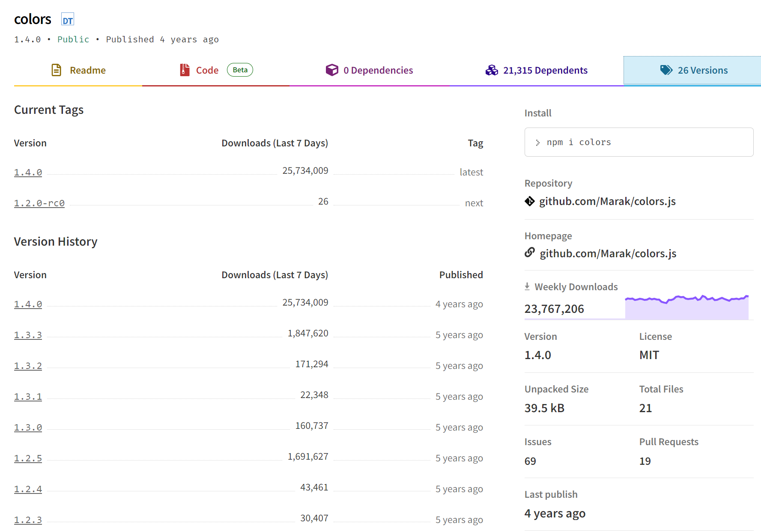Click the cubes icon next to 21,315 Dependents
Screen dimensions: 761x532
[492, 70]
